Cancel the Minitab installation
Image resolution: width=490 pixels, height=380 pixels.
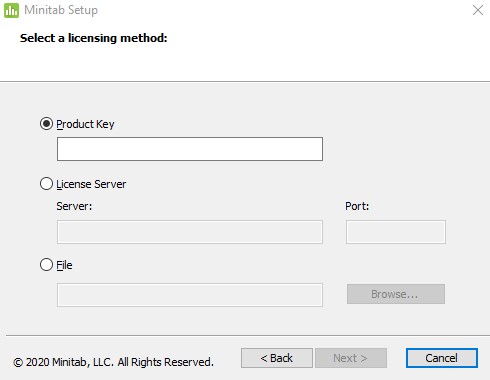click(442, 358)
